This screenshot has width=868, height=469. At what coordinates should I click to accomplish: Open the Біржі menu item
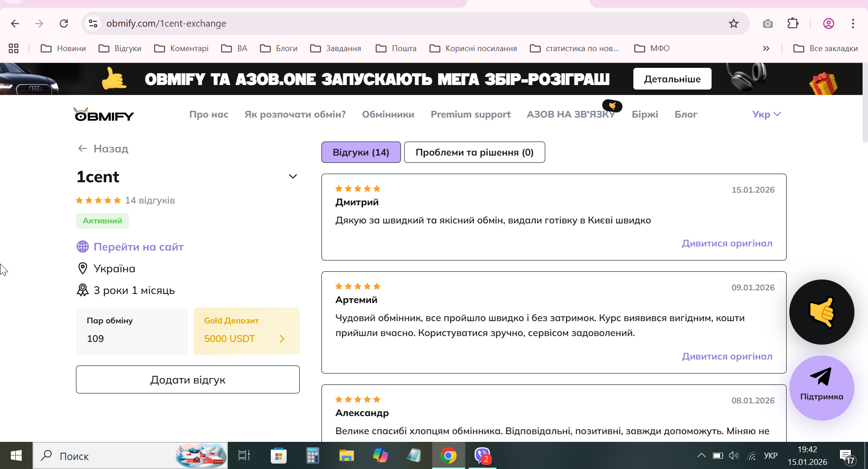(x=645, y=114)
